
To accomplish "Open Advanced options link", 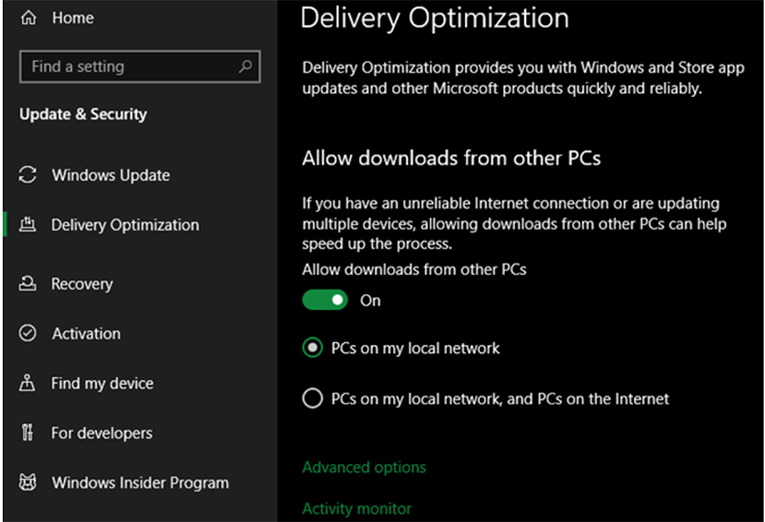I will [x=364, y=467].
